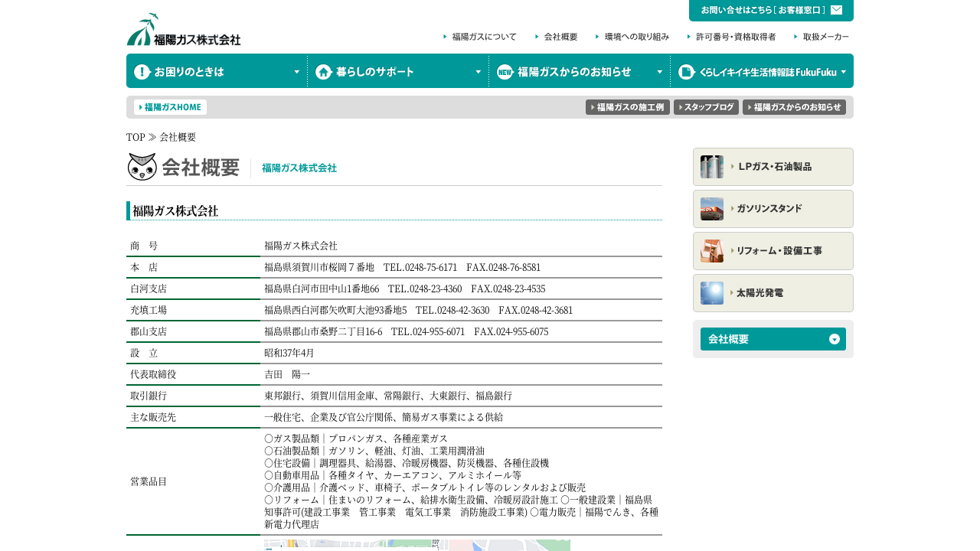Click the owl mascot icon beside 会社概要
This screenshot has height=551, width=980.
click(142, 167)
